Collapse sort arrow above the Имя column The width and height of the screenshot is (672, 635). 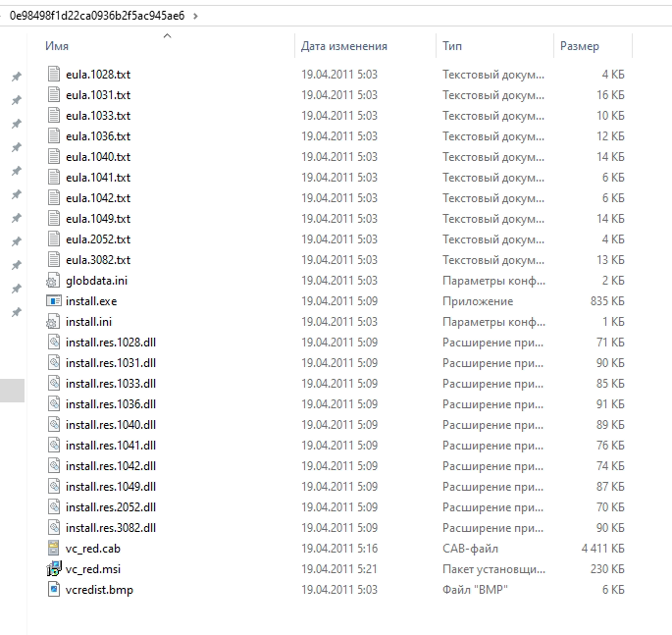[x=167, y=36]
